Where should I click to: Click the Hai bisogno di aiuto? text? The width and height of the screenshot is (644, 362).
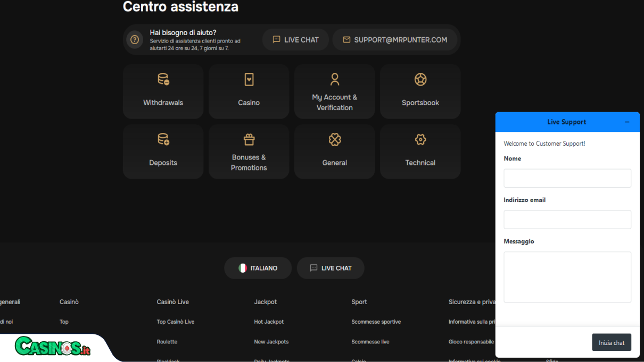183,32
